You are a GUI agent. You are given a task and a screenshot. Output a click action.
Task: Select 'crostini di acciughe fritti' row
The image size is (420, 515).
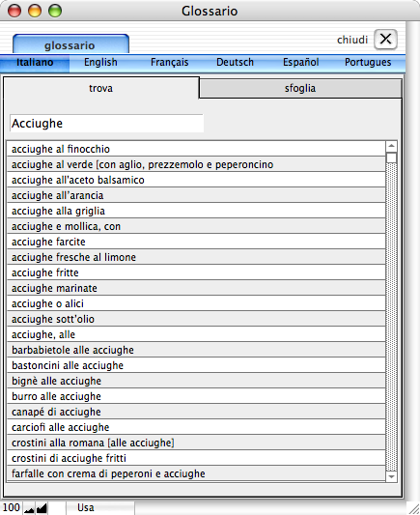[x=196, y=458]
